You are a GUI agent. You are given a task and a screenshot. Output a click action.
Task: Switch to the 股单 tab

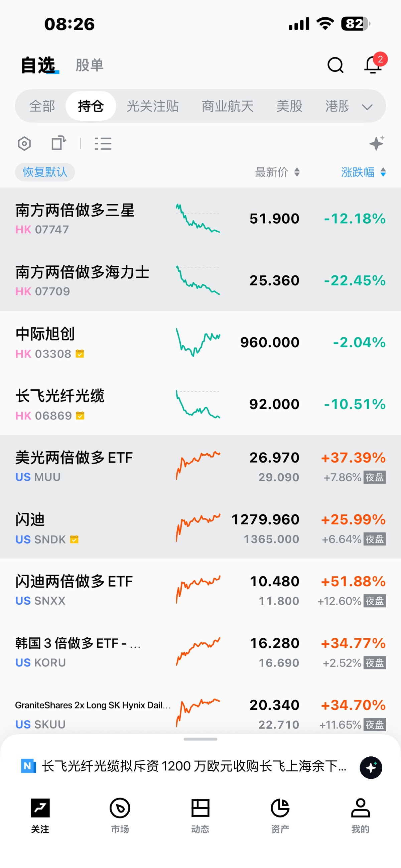tap(89, 65)
